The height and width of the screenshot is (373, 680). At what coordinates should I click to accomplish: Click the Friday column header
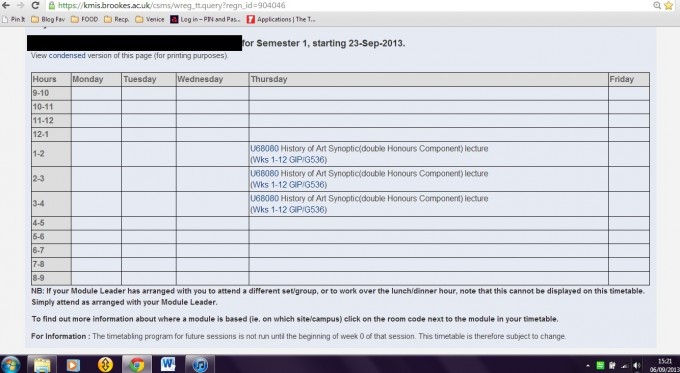coord(629,79)
